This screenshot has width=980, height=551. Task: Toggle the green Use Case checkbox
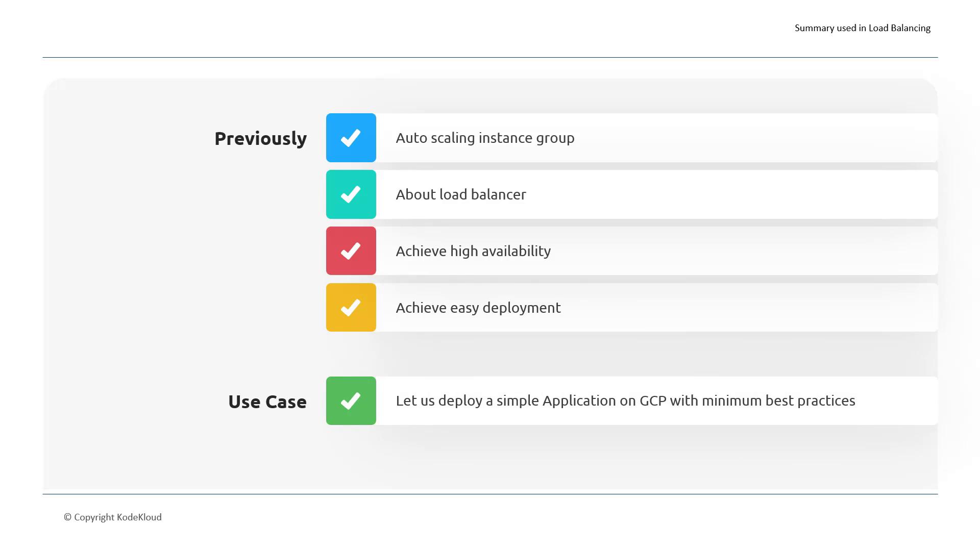pos(351,401)
